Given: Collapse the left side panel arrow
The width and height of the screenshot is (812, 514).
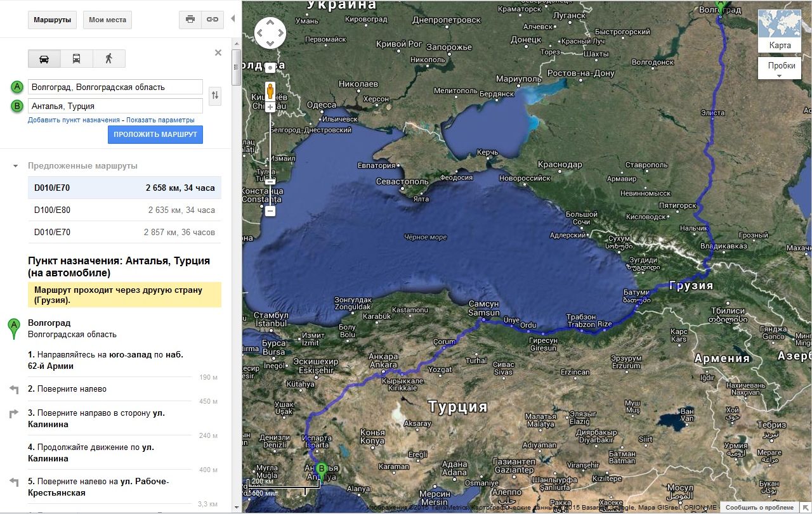Looking at the screenshot, I should tap(233, 19).
